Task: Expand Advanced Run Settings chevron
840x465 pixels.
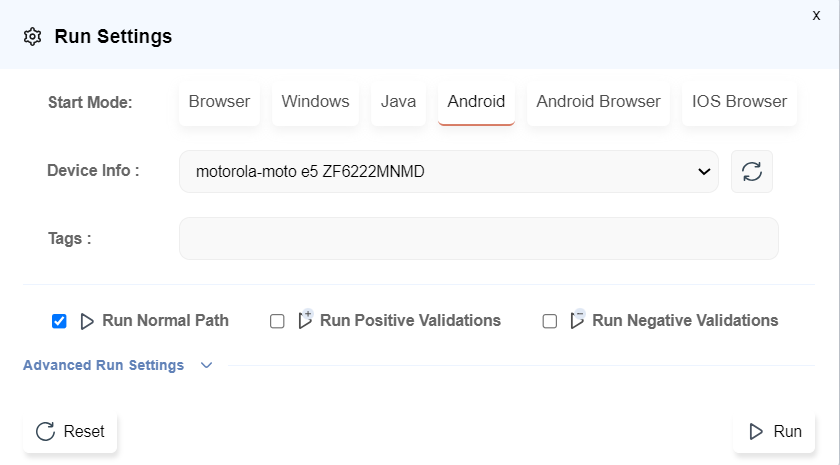Action: 206,365
